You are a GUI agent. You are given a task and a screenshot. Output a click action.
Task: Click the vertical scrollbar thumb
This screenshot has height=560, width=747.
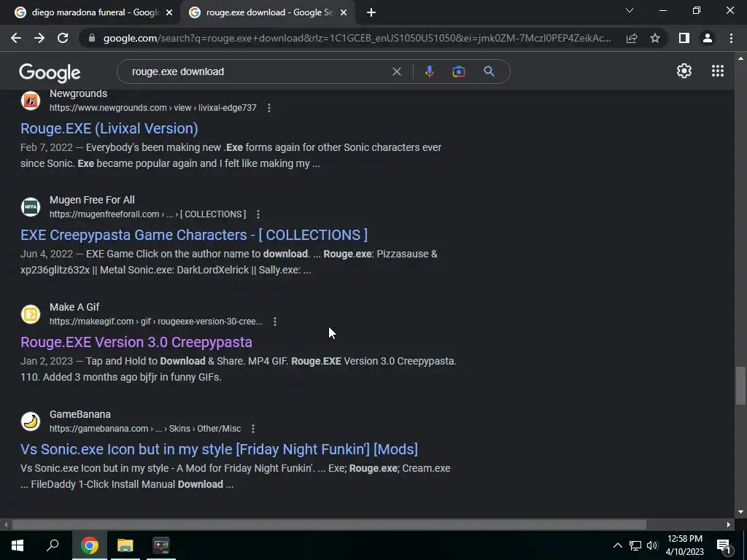click(740, 386)
